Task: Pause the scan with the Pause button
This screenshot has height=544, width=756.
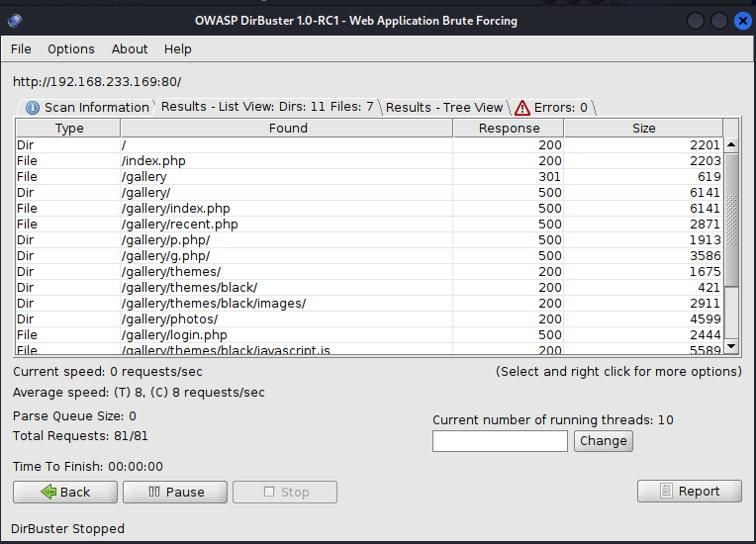Action: tap(175, 492)
